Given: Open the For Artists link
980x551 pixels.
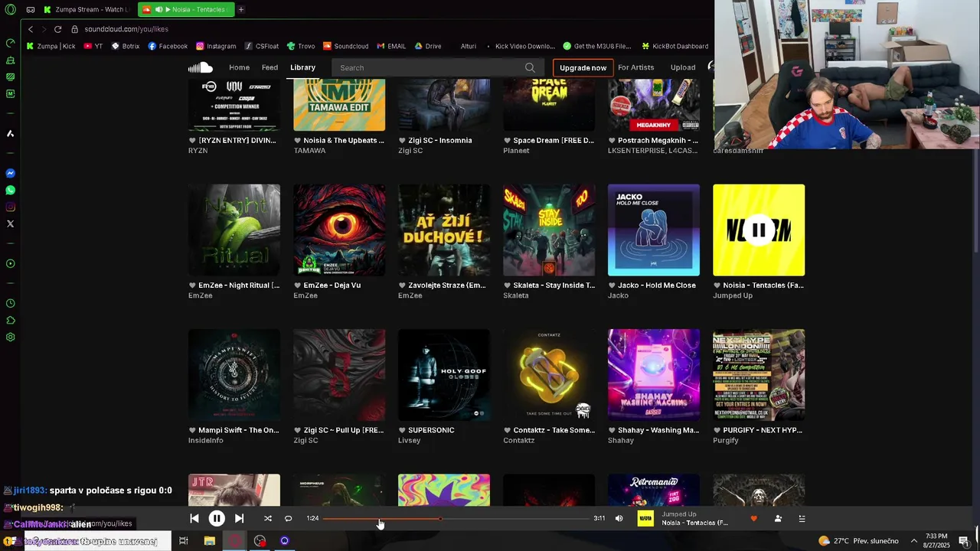Looking at the screenshot, I should pyautogui.click(x=635, y=67).
